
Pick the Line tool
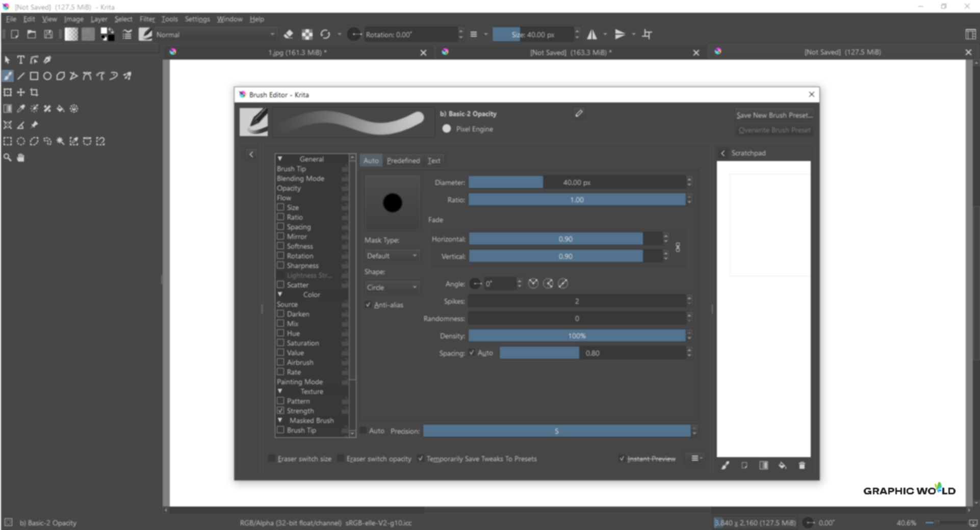(x=21, y=76)
